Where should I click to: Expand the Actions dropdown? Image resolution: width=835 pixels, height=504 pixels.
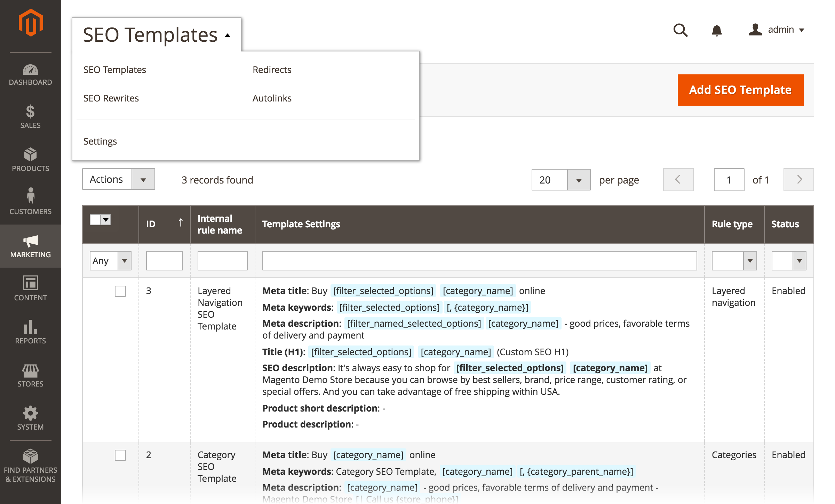pyautogui.click(x=119, y=179)
